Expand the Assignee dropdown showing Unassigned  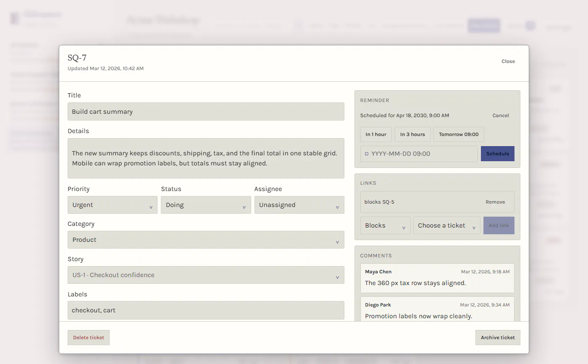coord(299,205)
